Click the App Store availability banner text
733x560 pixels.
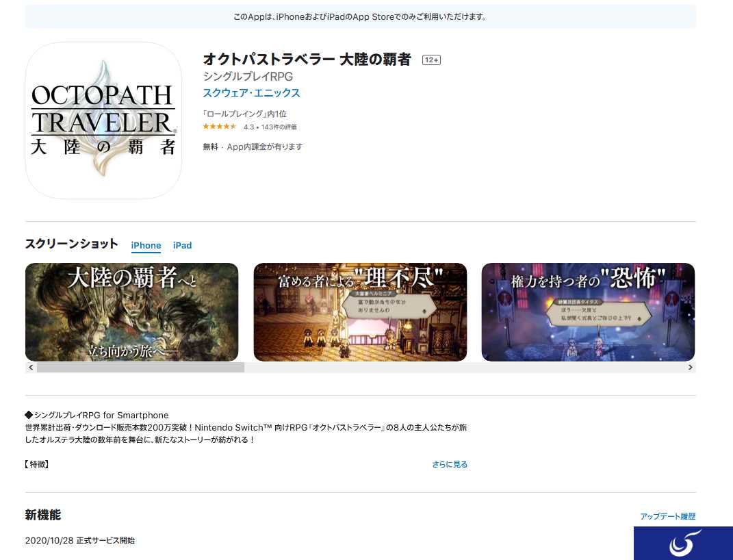coord(361,17)
